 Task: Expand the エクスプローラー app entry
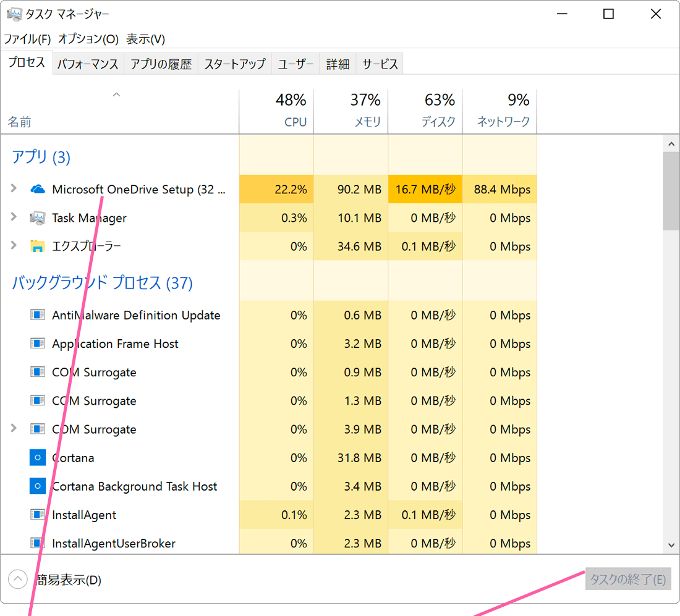(x=14, y=245)
